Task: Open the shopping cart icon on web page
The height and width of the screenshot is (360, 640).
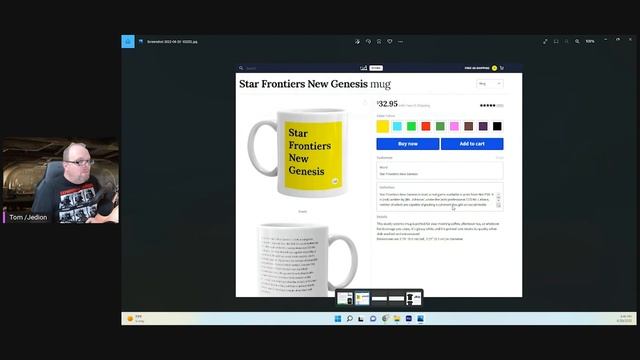Action: point(502,68)
